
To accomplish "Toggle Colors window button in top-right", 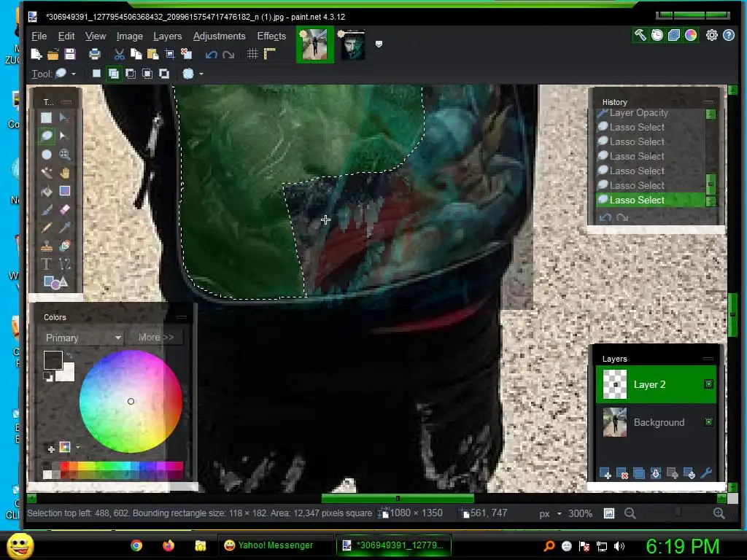I will [x=691, y=35].
